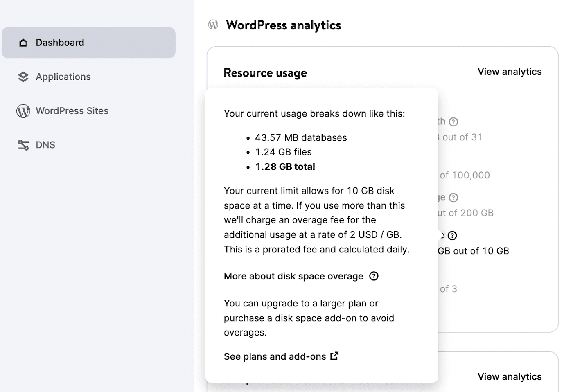Select Applications in the sidebar
573x392 pixels.
[63, 77]
